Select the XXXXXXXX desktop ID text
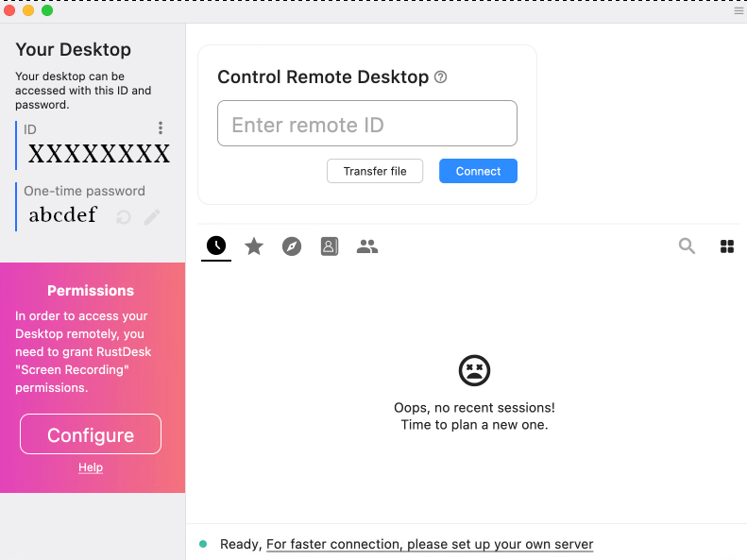The image size is (747, 560). (x=98, y=154)
